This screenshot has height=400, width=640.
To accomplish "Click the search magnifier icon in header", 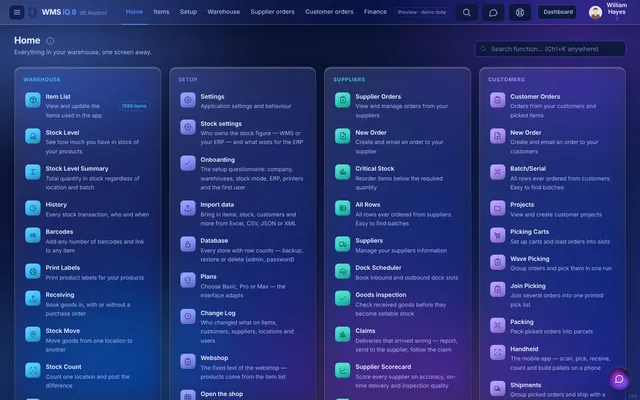I will click(x=467, y=12).
